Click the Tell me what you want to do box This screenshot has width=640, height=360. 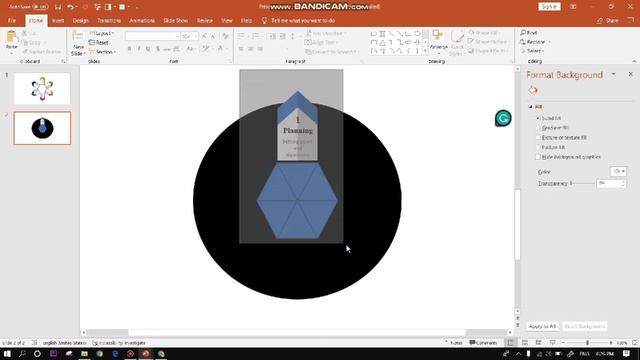[x=303, y=20]
